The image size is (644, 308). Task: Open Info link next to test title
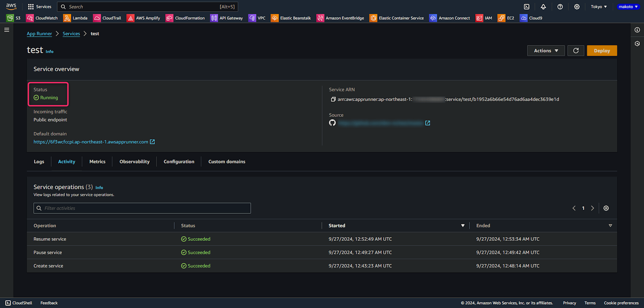[x=50, y=51]
